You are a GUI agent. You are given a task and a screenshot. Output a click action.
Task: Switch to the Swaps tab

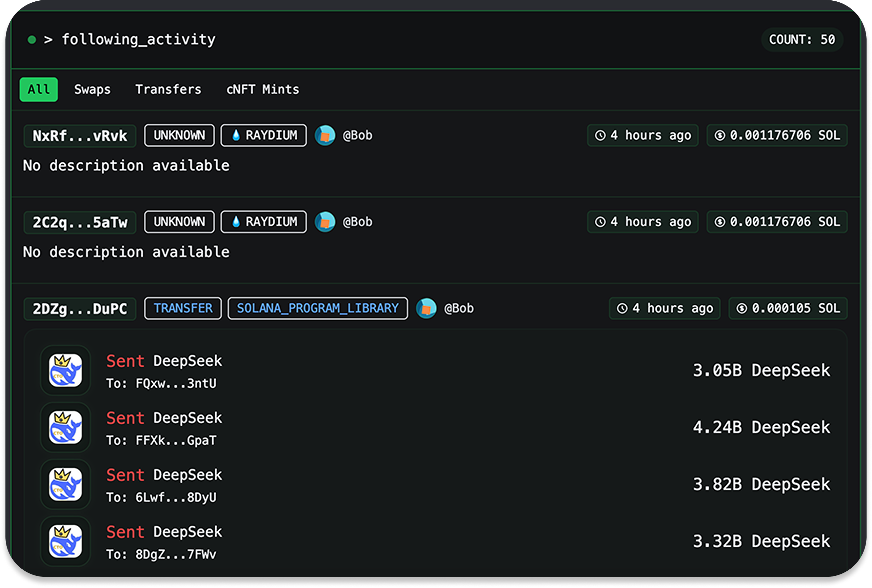(x=92, y=89)
